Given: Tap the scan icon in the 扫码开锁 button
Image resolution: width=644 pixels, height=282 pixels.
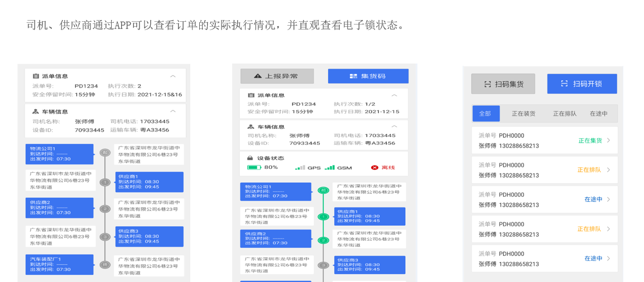Looking at the screenshot, I should click(564, 84).
